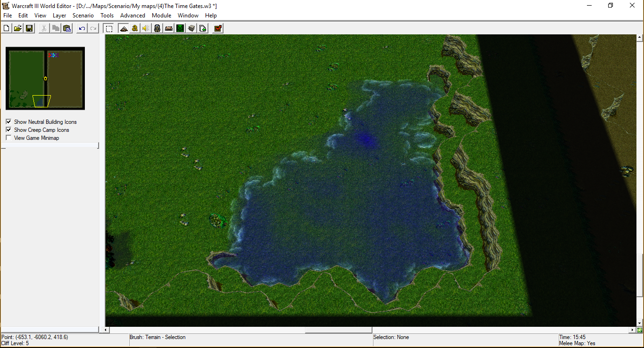Open the Object Editor icon
Screen dimensions: 644x348
(x=157, y=28)
